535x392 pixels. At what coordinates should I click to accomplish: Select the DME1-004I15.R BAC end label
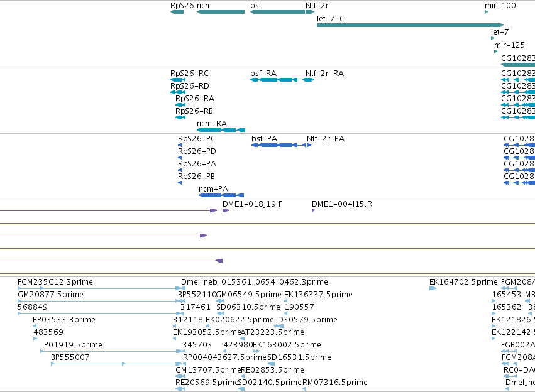click(x=342, y=204)
